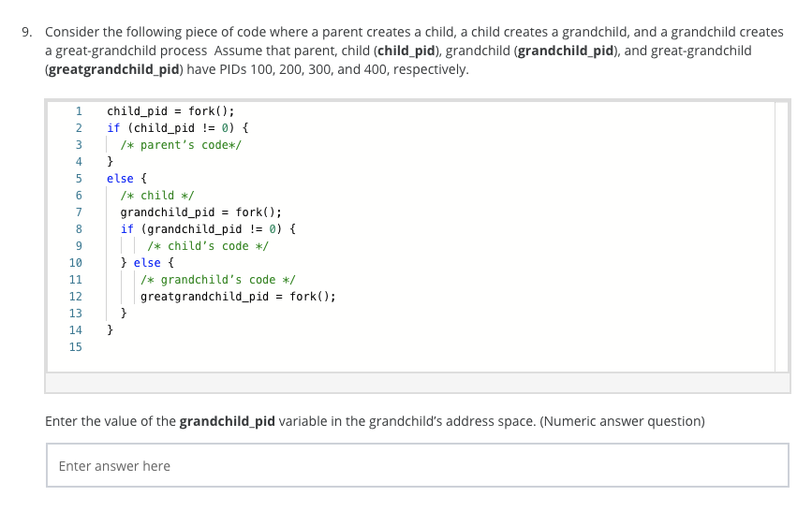Click the gray bar beneath the code editor
The width and height of the screenshot is (812, 511).
coord(417,383)
